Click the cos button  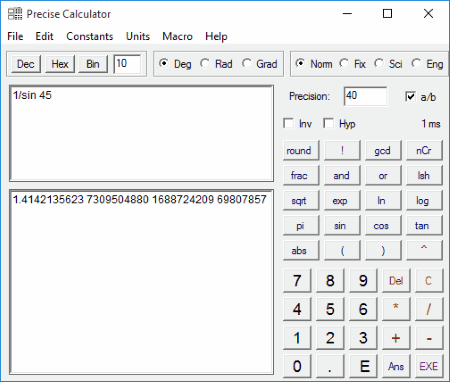383,225
